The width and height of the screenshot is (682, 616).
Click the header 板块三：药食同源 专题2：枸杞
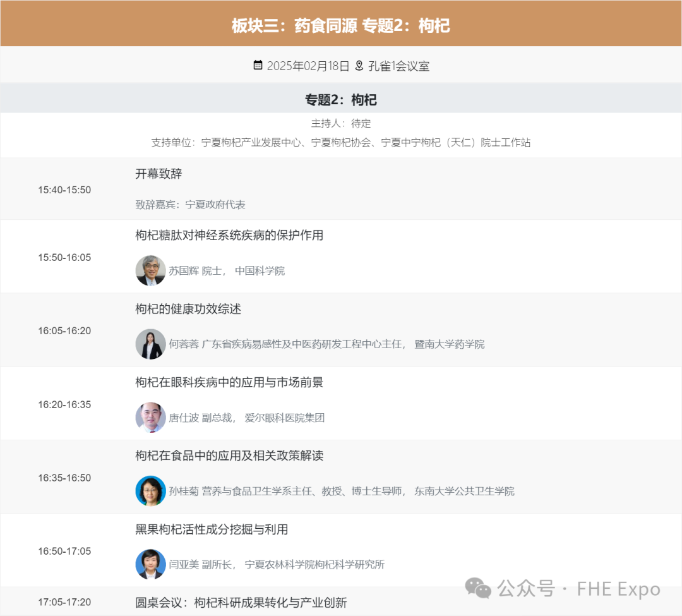tap(340, 26)
